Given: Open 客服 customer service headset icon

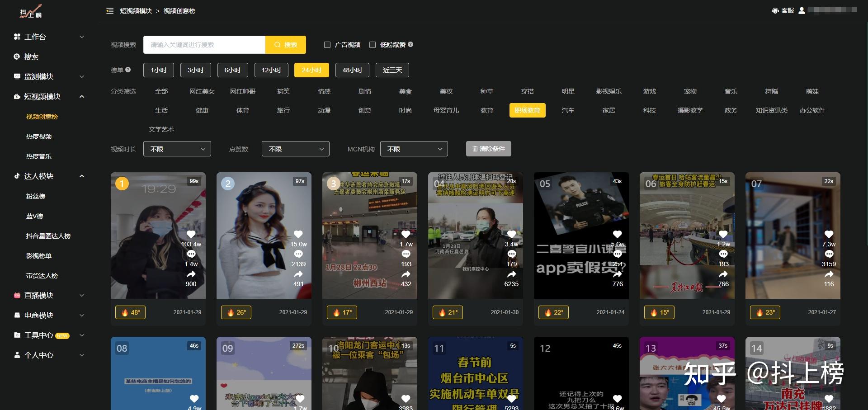Looking at the screenshot, I should [x=775, y=10].
